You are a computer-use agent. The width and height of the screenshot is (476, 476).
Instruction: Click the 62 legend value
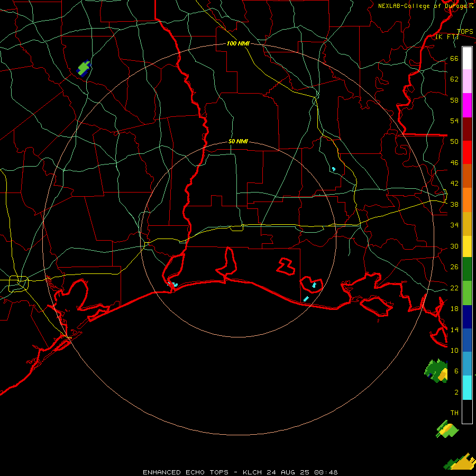(454, 79)
